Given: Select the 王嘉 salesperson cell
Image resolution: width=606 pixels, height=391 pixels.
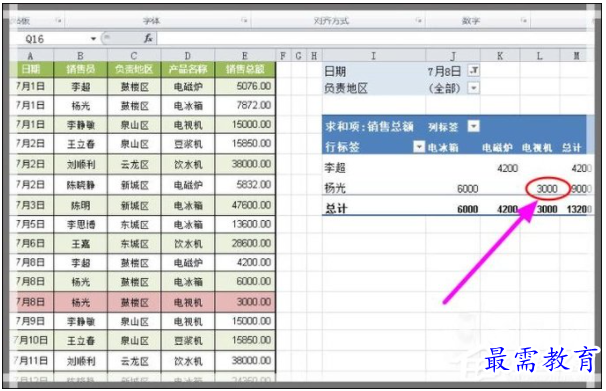Looking at the screenshot, I should click(x=80, y=243).
